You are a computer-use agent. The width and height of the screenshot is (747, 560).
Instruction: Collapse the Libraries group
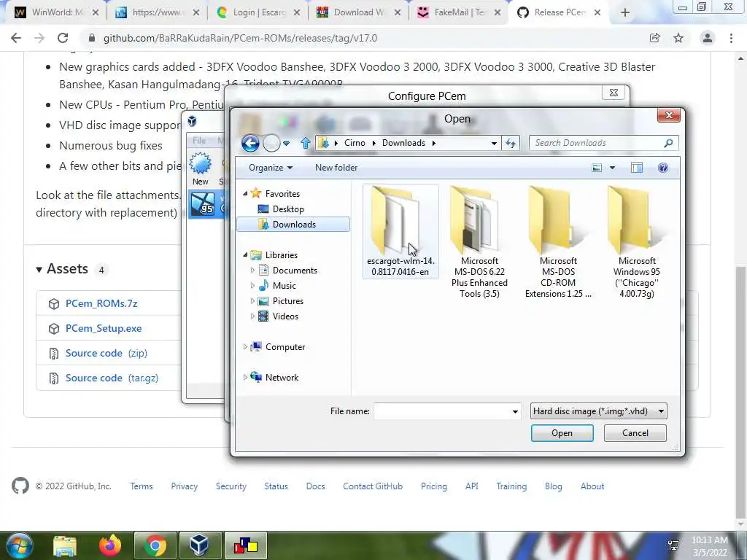point(245,254)
